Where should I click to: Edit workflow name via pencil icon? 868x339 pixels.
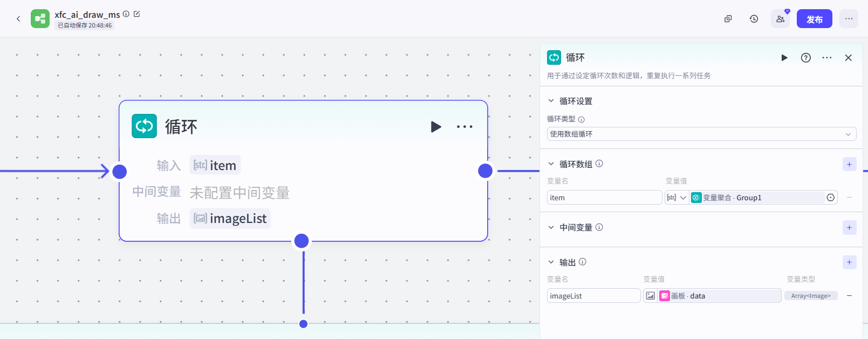(136, 14)
